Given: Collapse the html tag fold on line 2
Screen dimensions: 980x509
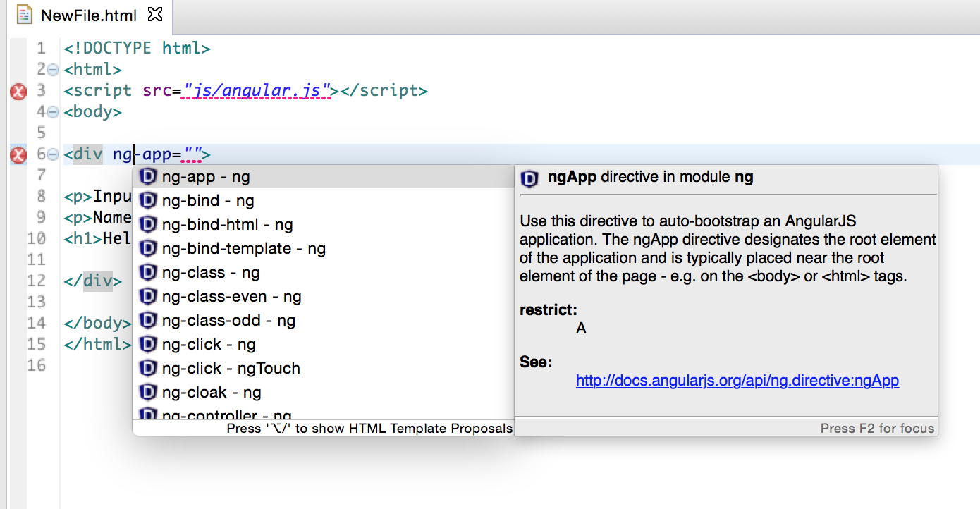Looking at the screenshot, I should tap(52, 70).
